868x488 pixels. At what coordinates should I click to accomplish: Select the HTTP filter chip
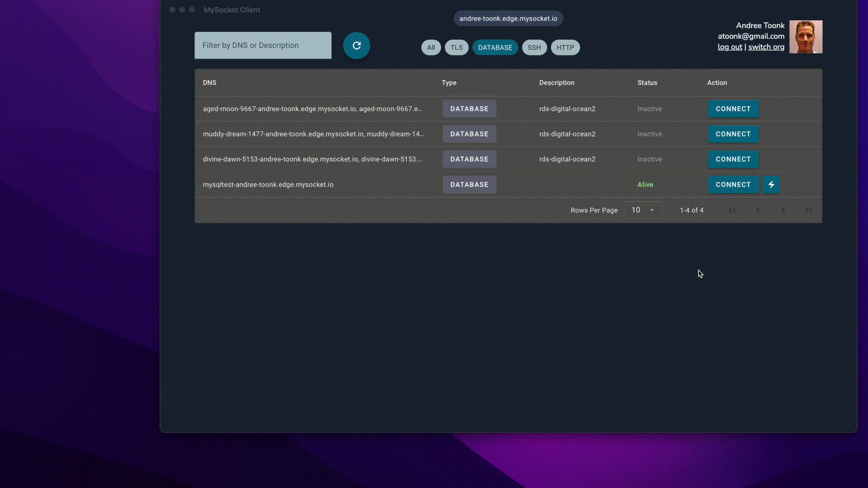click(x=565, y=47)
